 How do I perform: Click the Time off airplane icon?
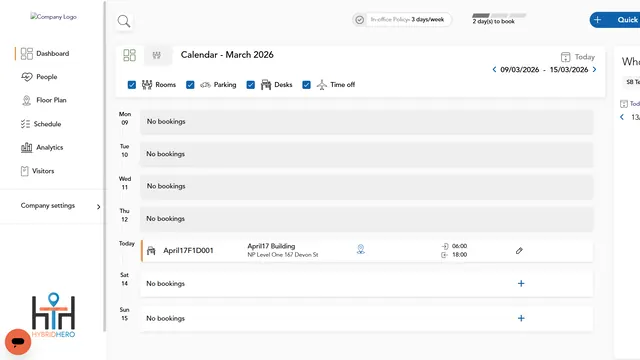[x=322, y=84]
